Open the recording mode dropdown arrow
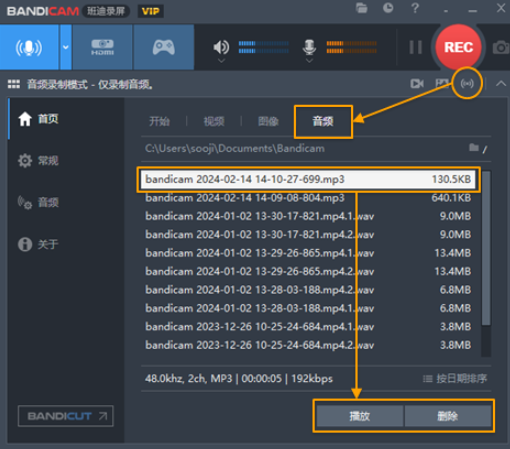The width and height of the screenshot is (510, 449). (66, 47)
